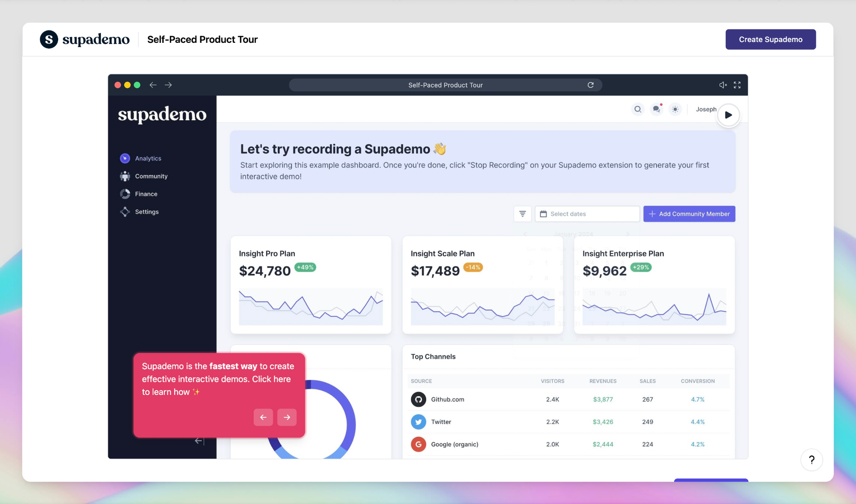Click the Community people icon

(x=125, y=176)
